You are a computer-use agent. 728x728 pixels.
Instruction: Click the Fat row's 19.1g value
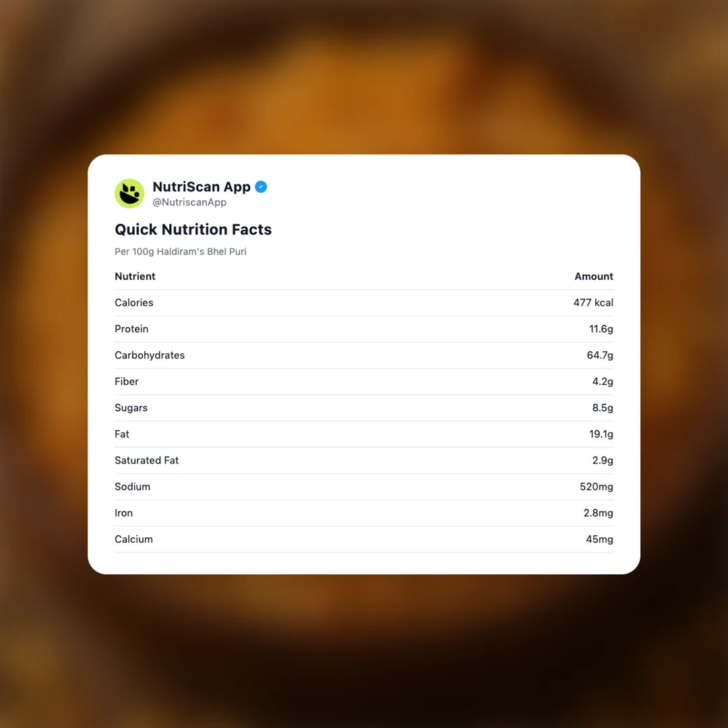click(601, 434)
